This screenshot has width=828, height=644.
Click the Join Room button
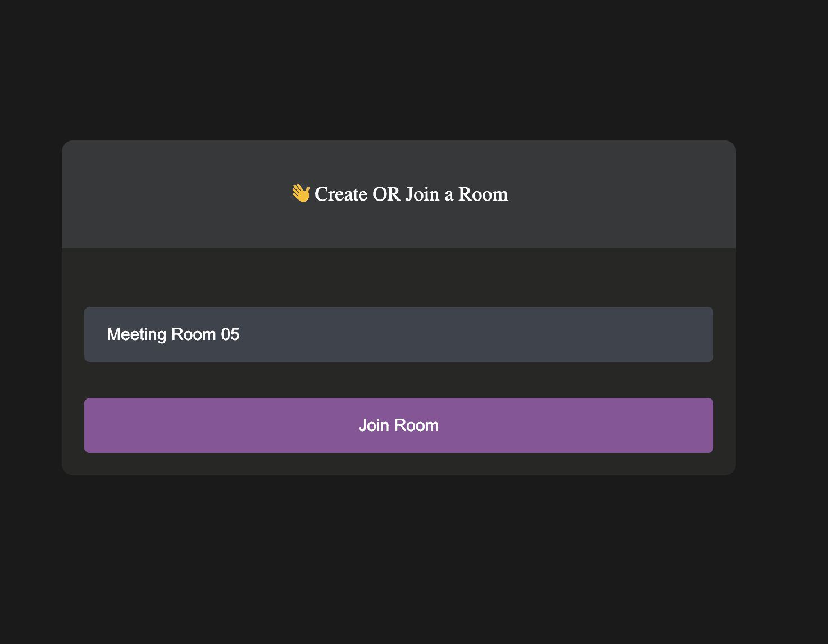point(398,425)
